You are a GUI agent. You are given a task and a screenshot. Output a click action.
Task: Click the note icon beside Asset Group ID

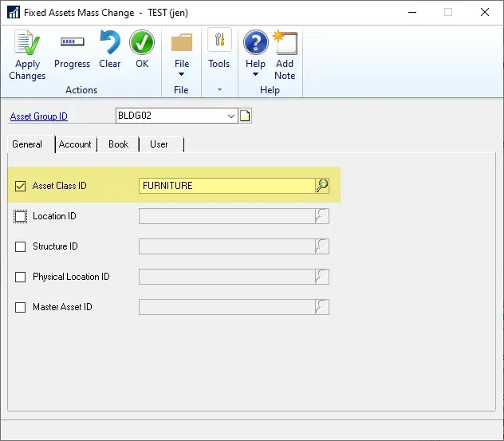(246, 116)
